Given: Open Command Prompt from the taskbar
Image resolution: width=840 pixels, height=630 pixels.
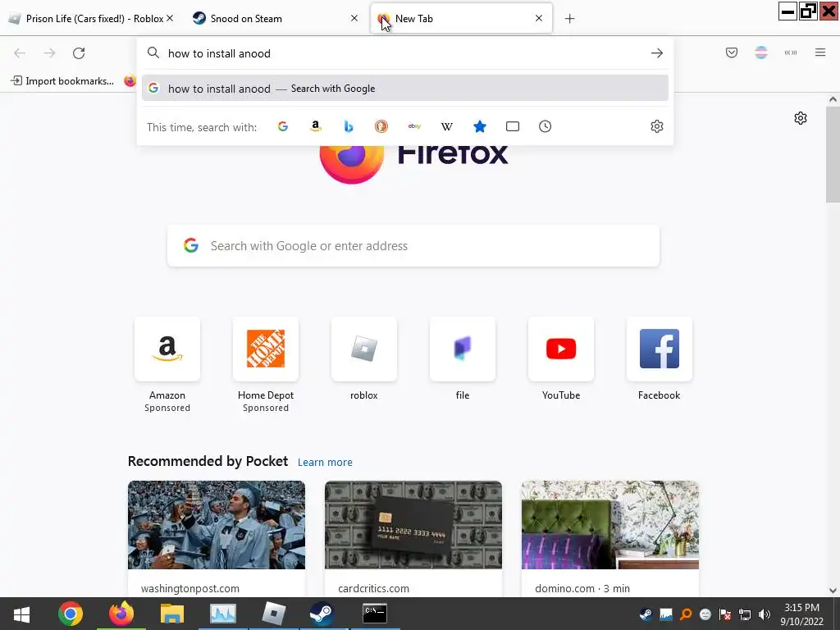Looking at the screenshot, I should (374, 614).
